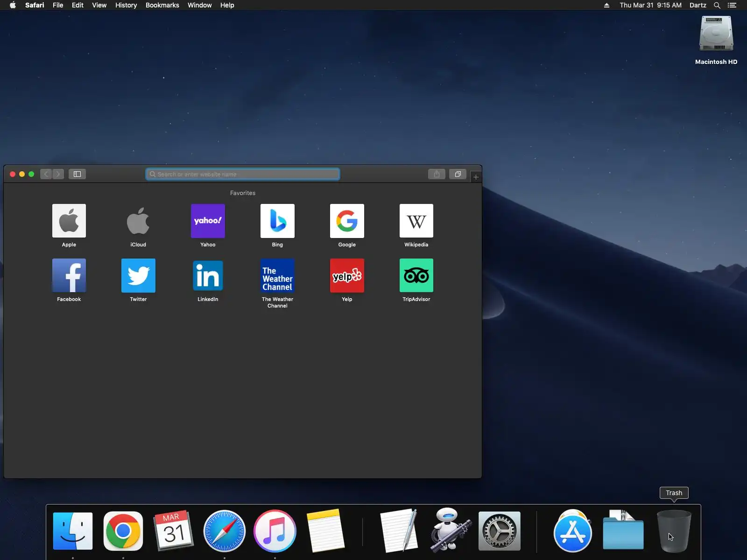
Task: Open the Help menu
Action: [227, 5]
